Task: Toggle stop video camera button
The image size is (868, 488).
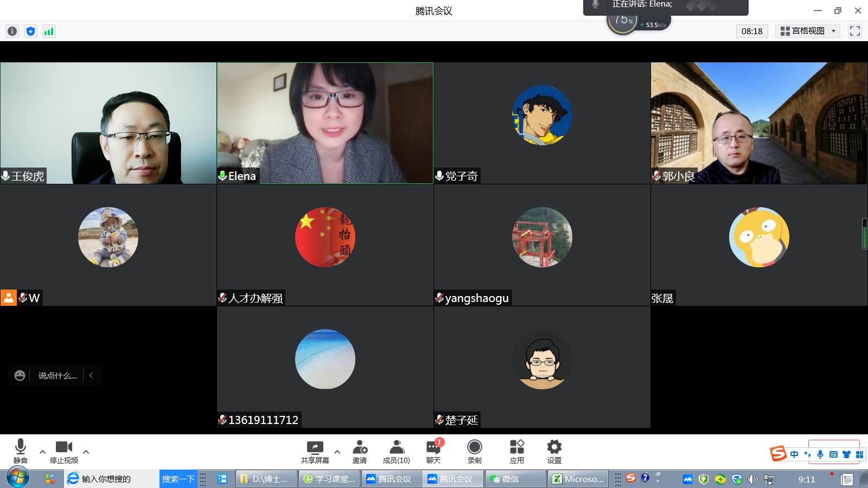Action: 64,451
